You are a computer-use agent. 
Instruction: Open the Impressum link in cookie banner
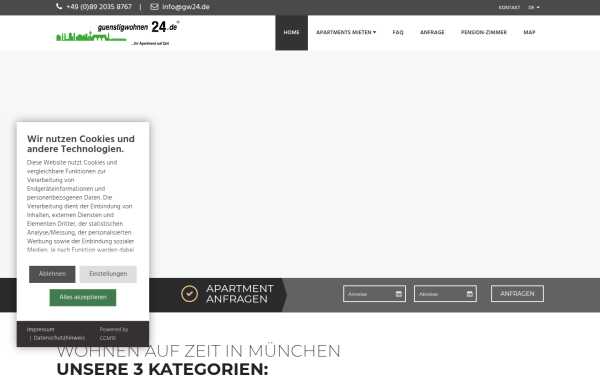click(41, 329)
